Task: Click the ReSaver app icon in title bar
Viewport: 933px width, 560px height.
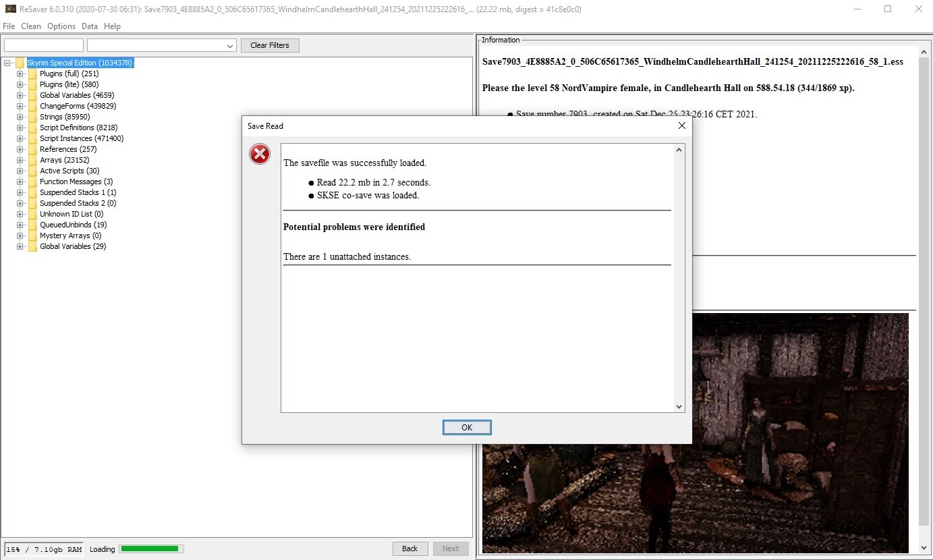Action: pyautogui.click(x=9, y=9)
